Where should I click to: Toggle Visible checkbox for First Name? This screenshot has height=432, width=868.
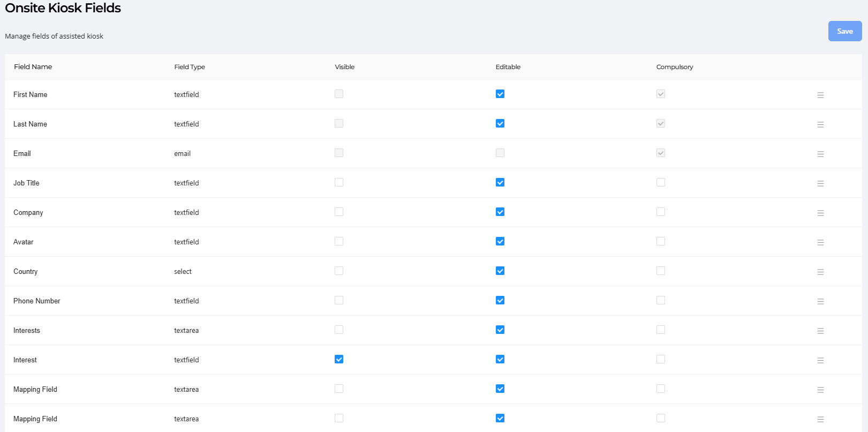point(339,94)
